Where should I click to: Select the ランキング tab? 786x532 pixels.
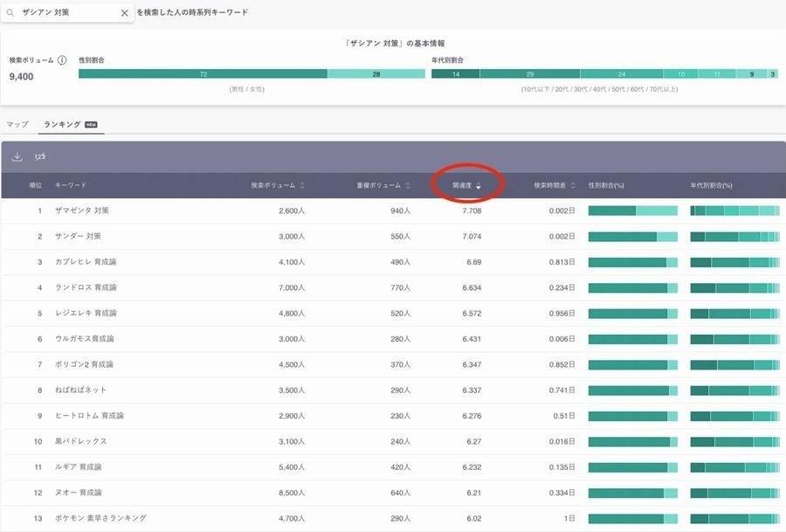click(64, 124)
